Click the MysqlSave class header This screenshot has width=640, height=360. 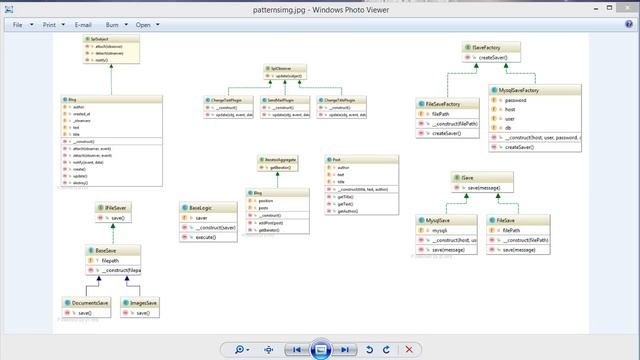446,220
